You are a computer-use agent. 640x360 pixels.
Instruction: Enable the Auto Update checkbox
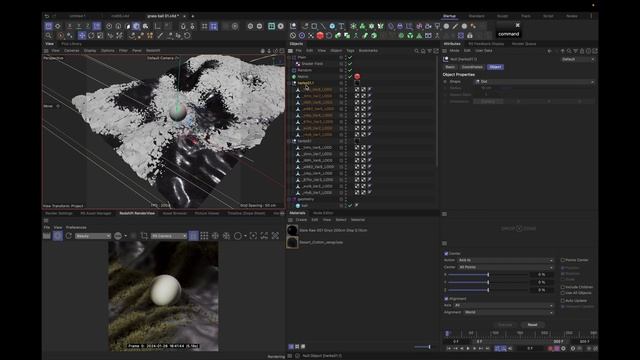[563, 300]
